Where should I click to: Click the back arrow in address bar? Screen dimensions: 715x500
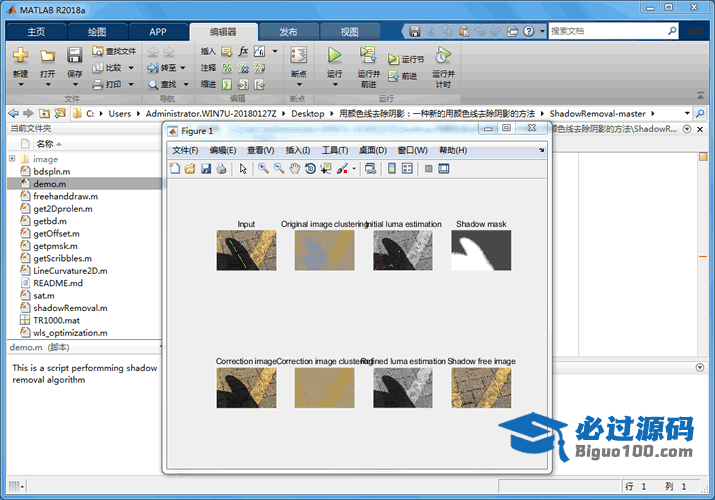pyautogui.click(x=14, y=113)
